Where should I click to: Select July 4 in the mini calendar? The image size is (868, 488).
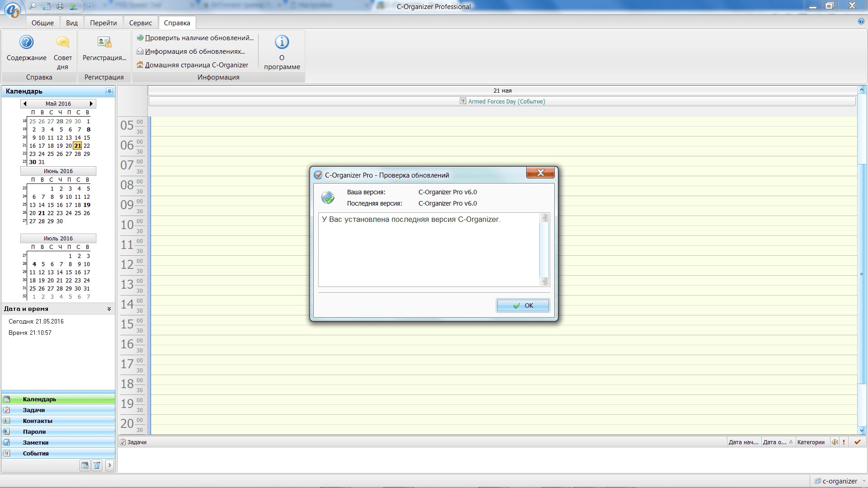point(34,264)
